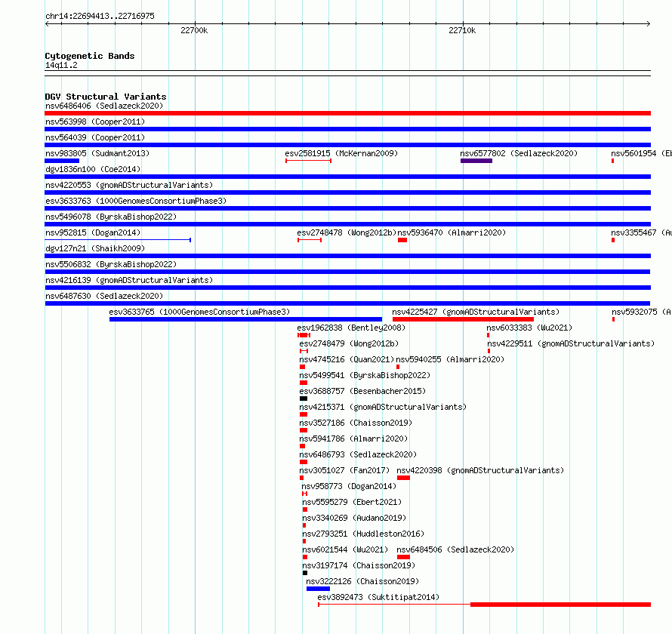The image size is (672, 634).
Task: Open nsv5595279 (Ebert2021) label
Action: coord(352,502)
